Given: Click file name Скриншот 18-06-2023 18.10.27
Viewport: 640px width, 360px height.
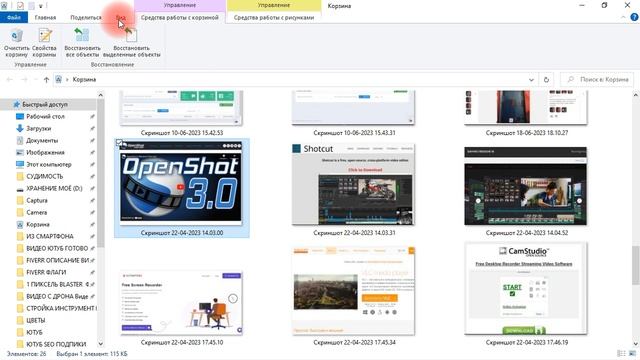Looking at the screenshot, I should [x=527, y=133].
